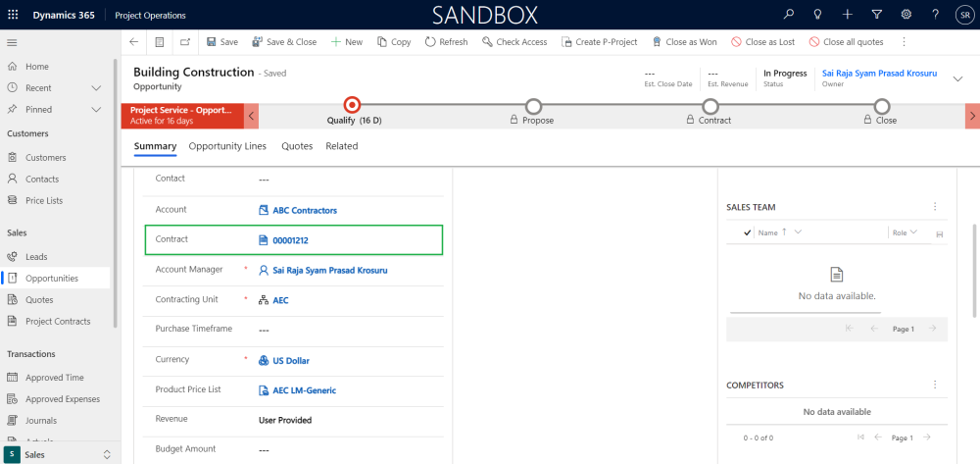Open the ABC Contractors account link
This screenshot has width=980, height=464.
click(x=305, y=211)
